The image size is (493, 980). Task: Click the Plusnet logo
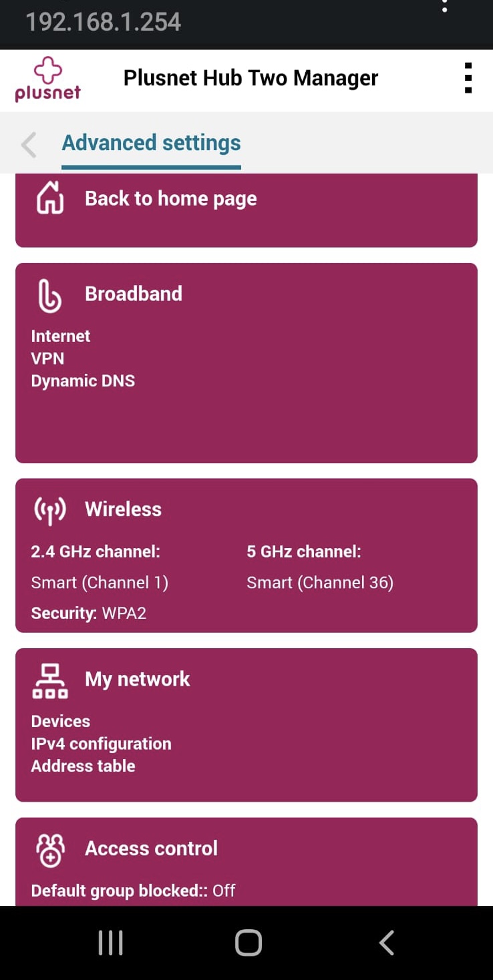tap(47, 79)
